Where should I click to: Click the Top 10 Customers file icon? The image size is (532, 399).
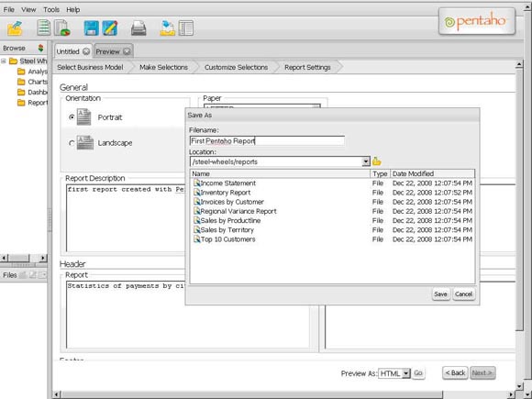pos(197,239)
